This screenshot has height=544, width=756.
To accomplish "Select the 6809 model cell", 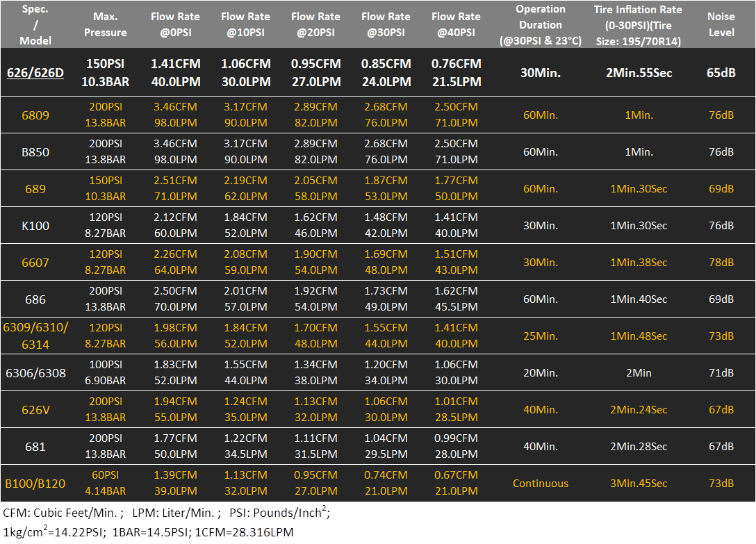I will click(35, 115).
